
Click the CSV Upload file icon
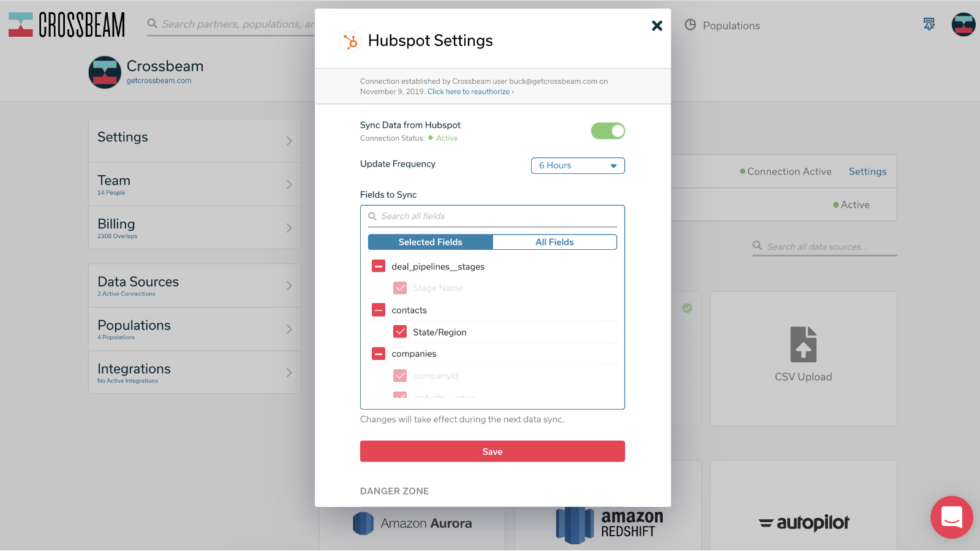803,344
